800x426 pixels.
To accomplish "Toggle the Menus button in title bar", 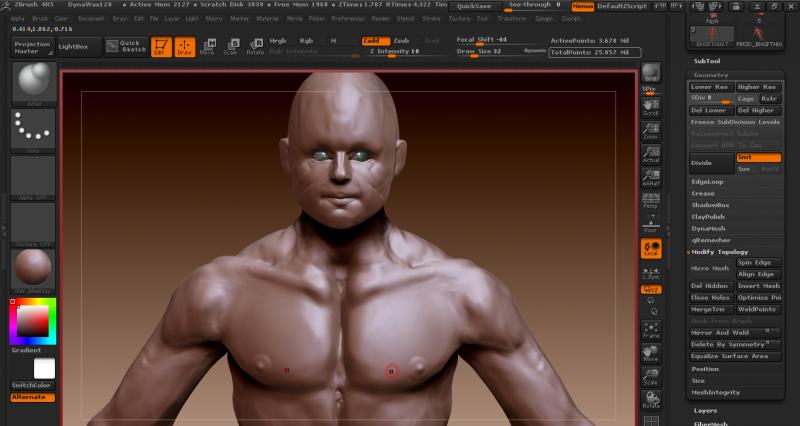I will [583, 6].
